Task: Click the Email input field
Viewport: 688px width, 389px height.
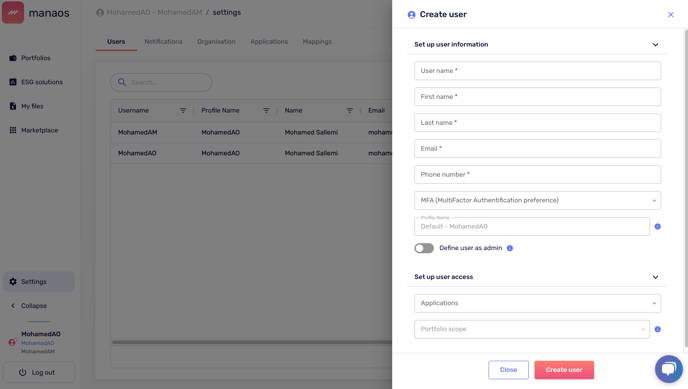Action: 538,149
